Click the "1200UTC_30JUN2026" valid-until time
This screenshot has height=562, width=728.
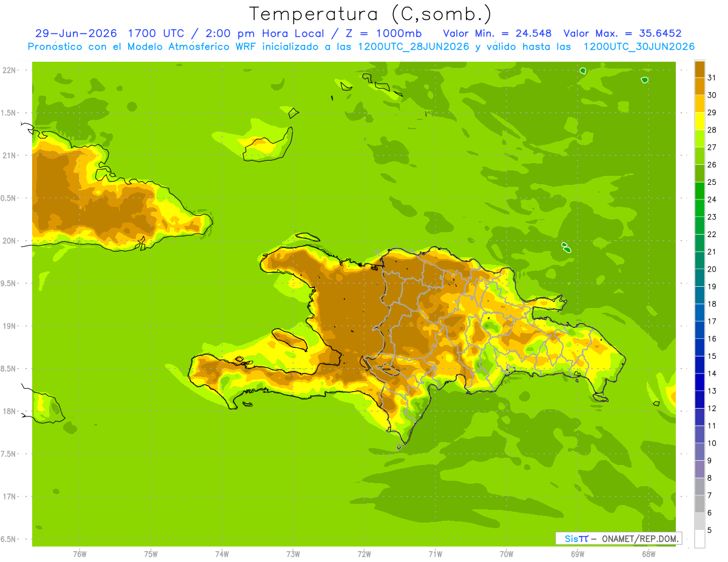point(639,47)
